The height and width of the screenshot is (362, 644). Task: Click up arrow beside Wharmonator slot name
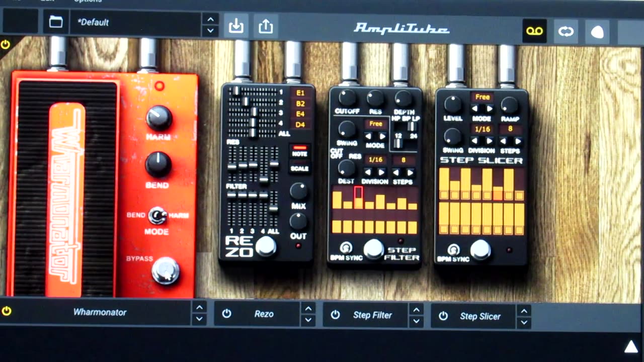[199, 307]
